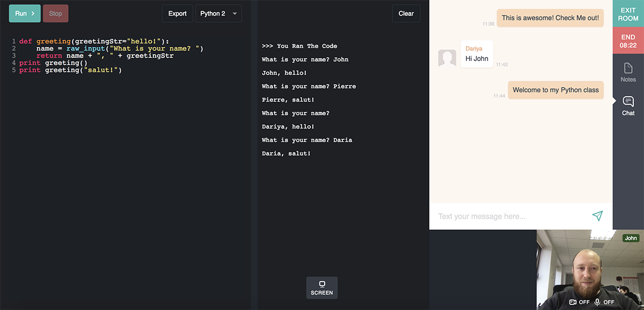Click console output 'What is your name? Daria'

click(x=307, y=140)
